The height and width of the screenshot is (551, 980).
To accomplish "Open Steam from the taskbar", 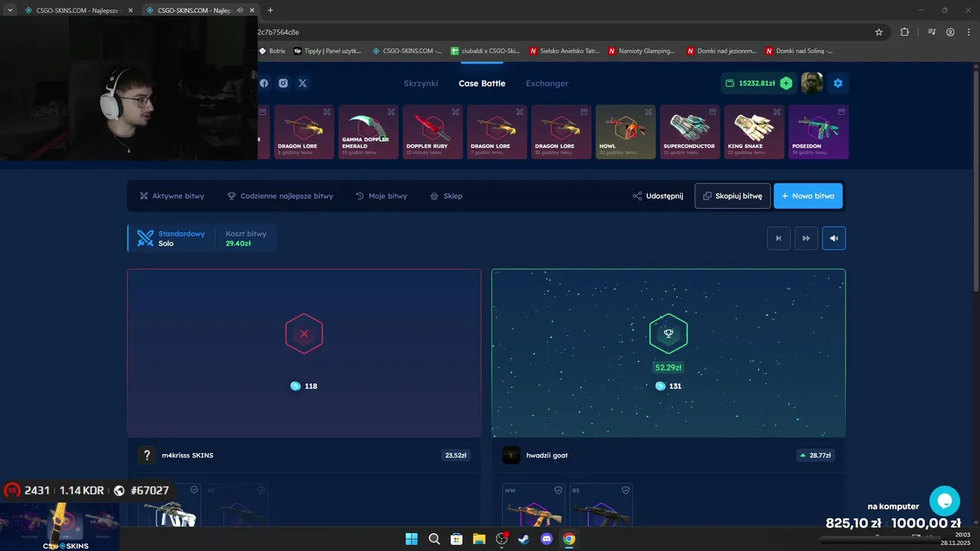I will click(524, 539).
